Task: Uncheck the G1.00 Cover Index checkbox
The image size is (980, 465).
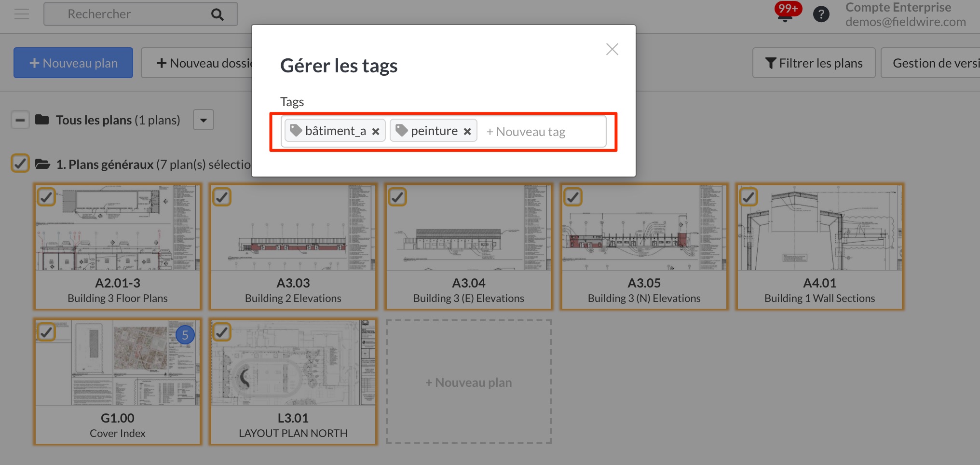Action: (x=46, y=332)
